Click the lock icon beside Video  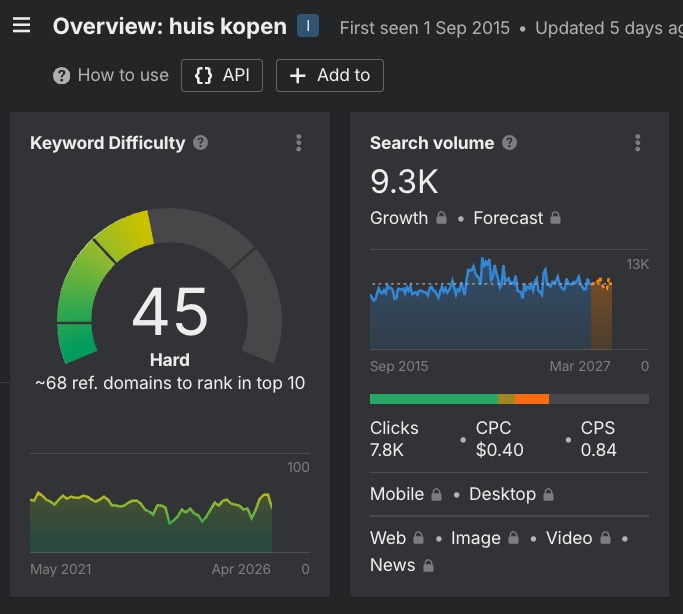(x=605, y=538)
